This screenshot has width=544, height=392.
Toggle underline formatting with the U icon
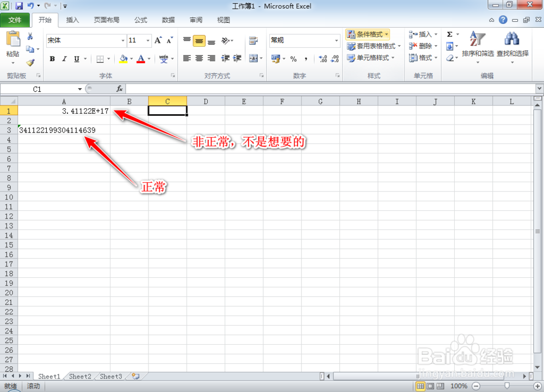tap(76, 58)
